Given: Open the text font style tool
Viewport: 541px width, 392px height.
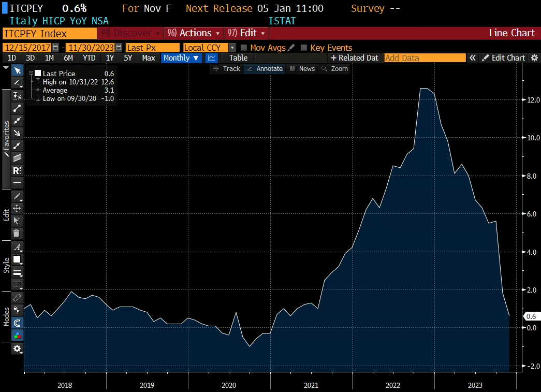Looking at the screenshot, I should (x=17, y=246).
